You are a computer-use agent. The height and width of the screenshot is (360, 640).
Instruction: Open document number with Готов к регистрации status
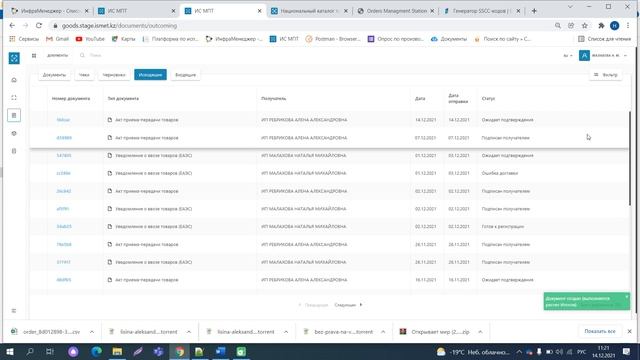pos(64,227)
